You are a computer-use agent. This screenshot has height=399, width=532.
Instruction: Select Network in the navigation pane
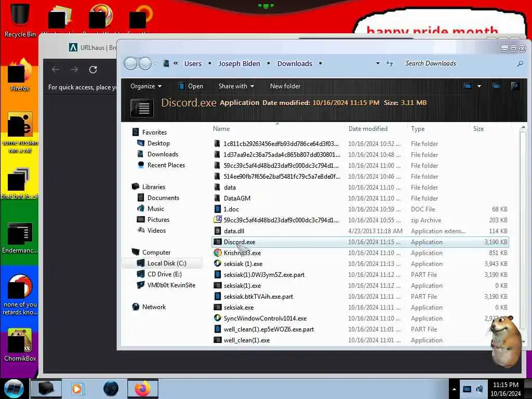(154, 307)
